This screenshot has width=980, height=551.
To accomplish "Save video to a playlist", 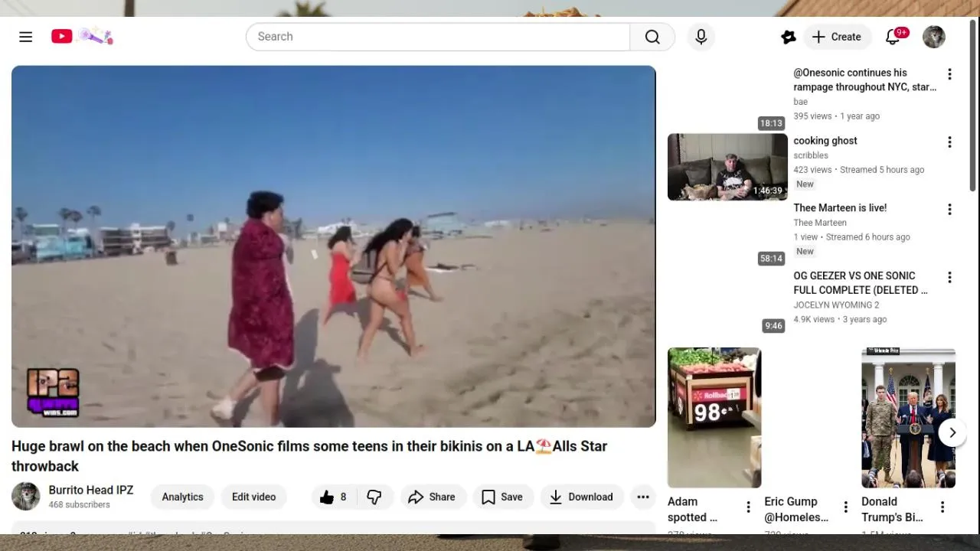I will click(502, 497).
